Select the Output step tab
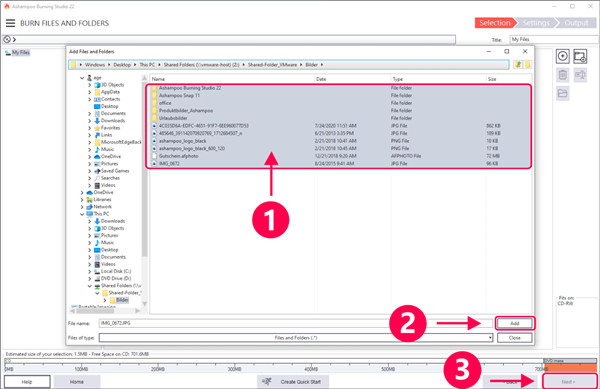 click(x=576, y=23)
